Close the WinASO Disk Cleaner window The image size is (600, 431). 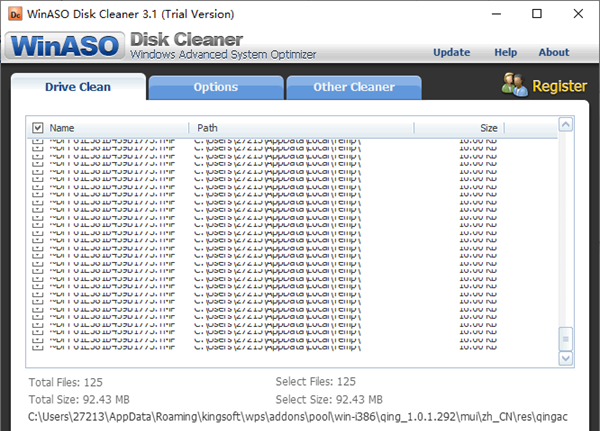pyautogui.click(x=578, y=14)
